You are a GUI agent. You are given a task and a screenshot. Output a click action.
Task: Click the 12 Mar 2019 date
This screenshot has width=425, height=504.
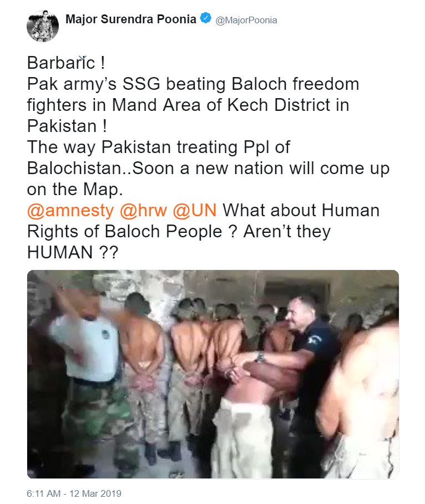pyautogui.click(x=95, y=493)
